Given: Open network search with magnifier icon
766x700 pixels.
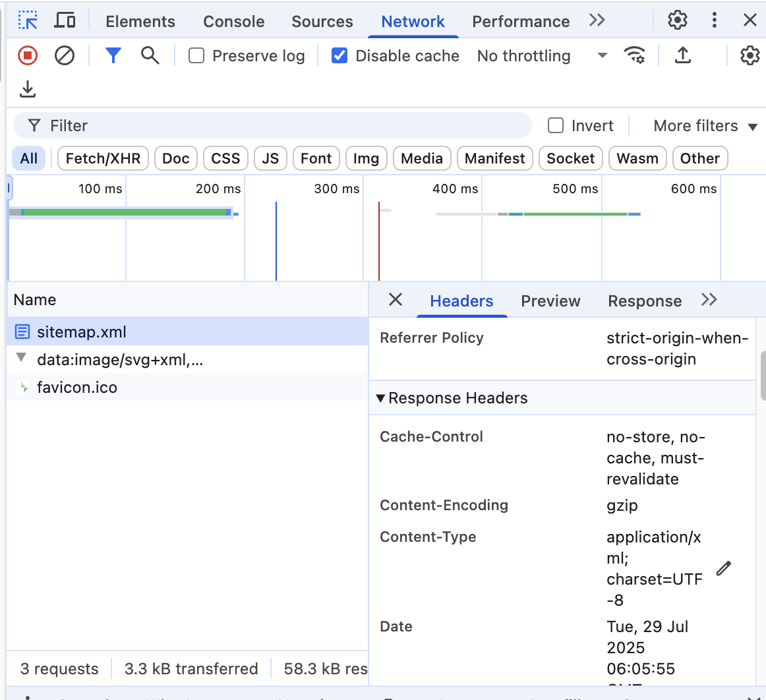Looking at the screenshot, I should point(150,56).
